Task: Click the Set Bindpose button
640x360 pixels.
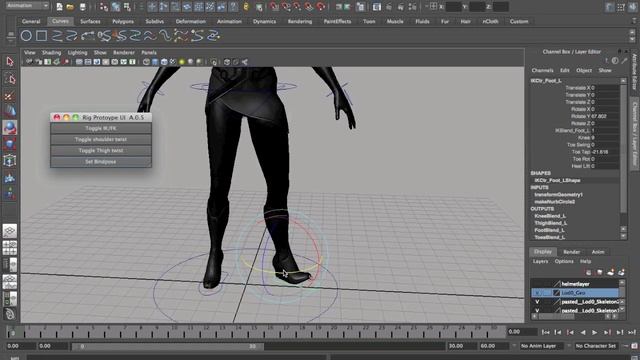Action: coord(101,162)
